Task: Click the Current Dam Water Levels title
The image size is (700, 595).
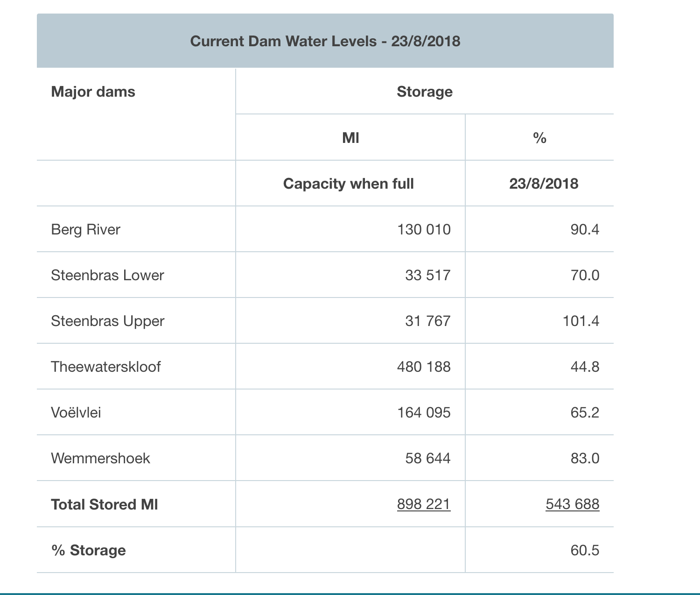Action: click(x=325, y=41)
